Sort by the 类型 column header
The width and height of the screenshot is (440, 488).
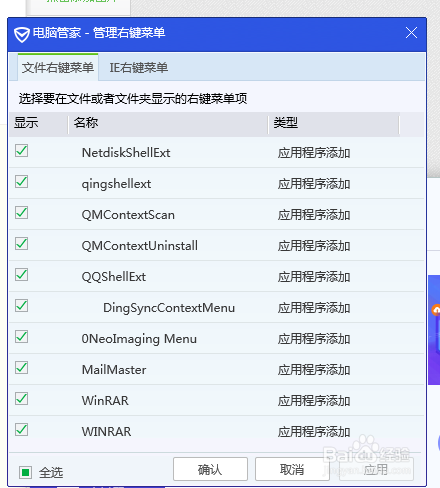pos(334,123)
